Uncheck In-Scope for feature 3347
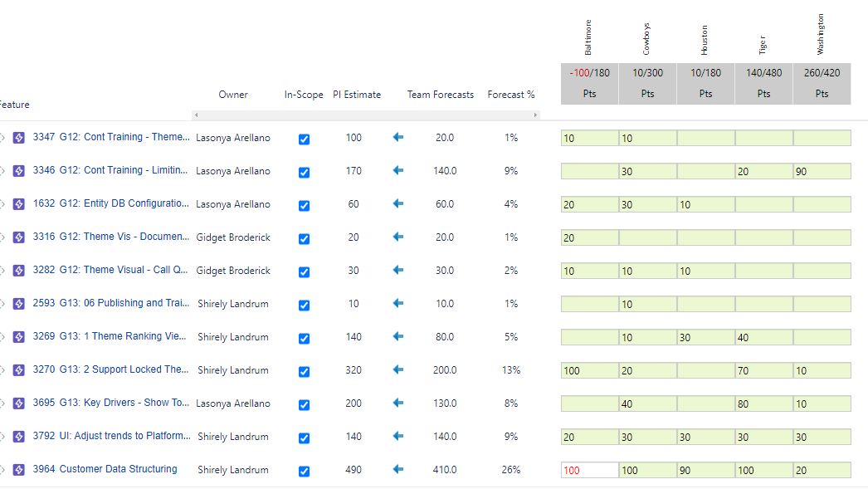The width and height of the screenshot is (868, 489). [304, 139]
